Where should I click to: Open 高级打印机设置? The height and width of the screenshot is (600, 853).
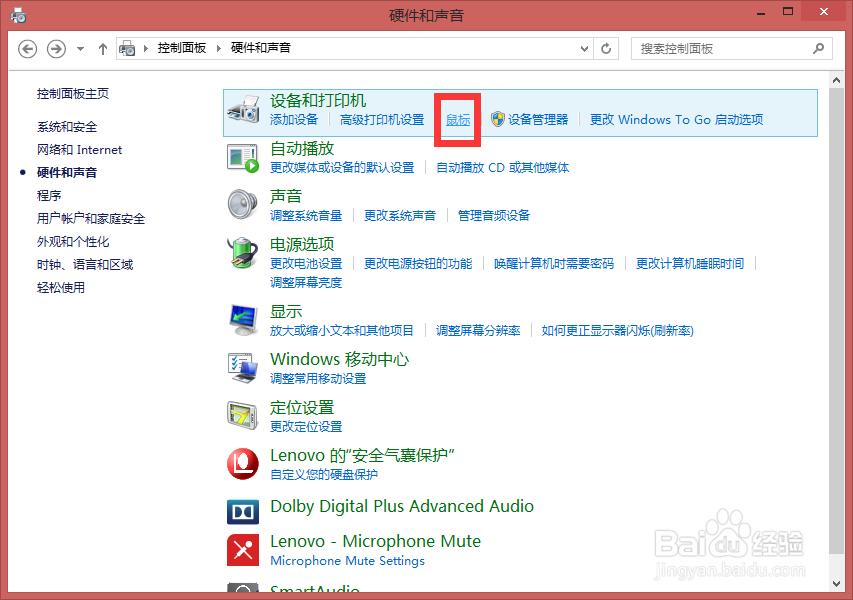click(x=382, y=119)
